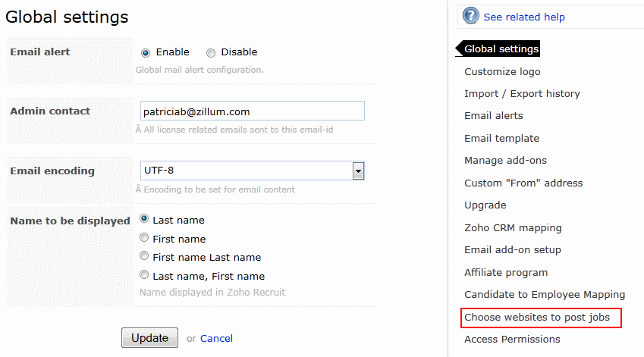The width and height of the screenshot is (644, 357).
Task: Select the Enable email alert option
Action: (x=146, y=53)
